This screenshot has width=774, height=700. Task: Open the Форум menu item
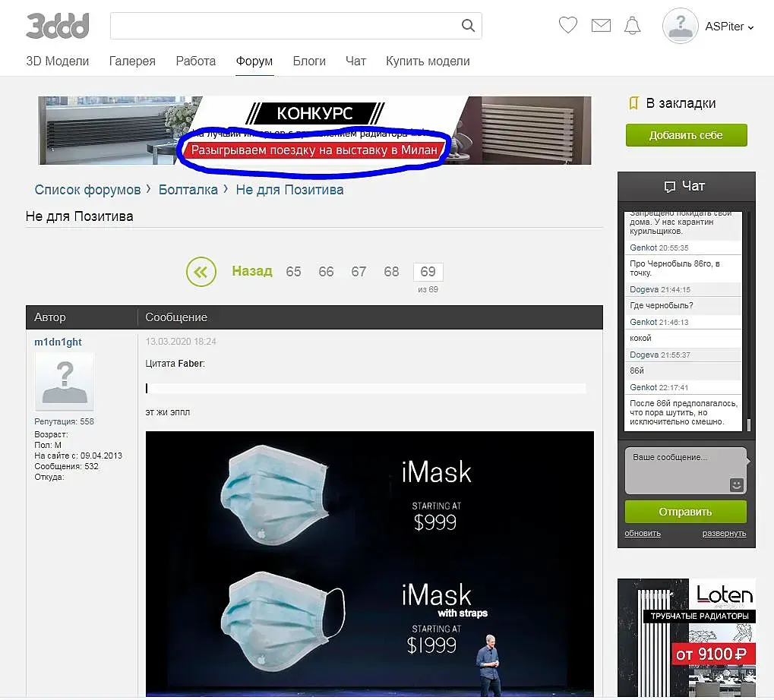[x=254, y=61]
